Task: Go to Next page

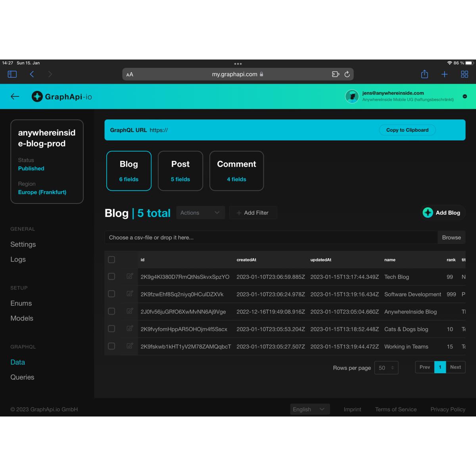Action: pos(455,367)
